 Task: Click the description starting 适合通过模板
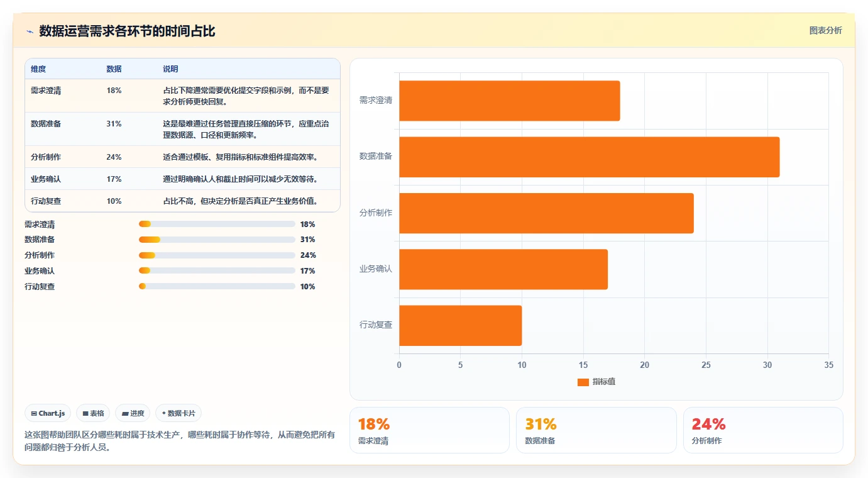(240, 157)
